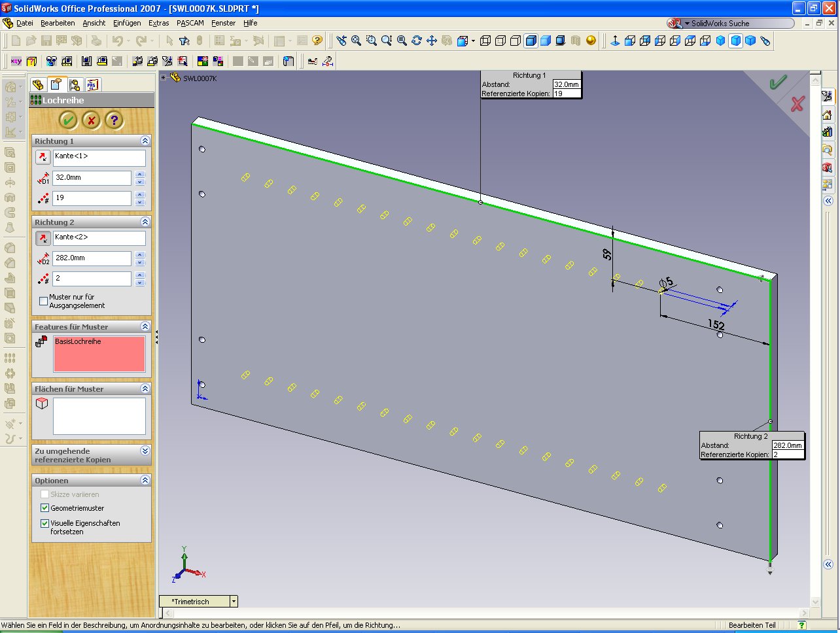Expand SWL0007K flyout feature tree

[x=164, y=78]
